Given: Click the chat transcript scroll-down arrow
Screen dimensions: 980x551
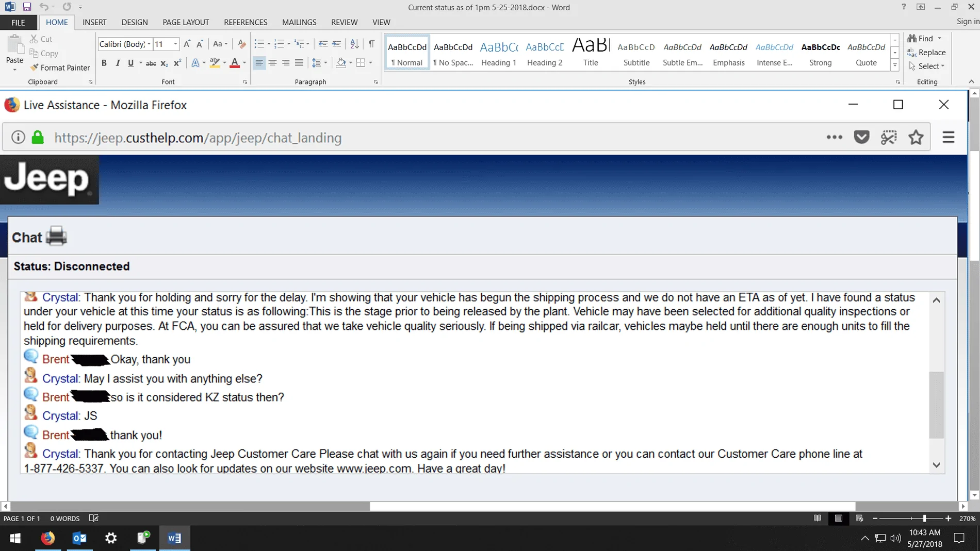Looking at the screenshot, I should pos(937,465).
